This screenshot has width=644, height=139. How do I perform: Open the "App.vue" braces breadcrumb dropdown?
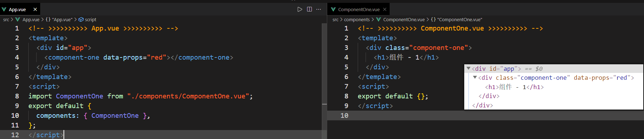tap(59, 19)
